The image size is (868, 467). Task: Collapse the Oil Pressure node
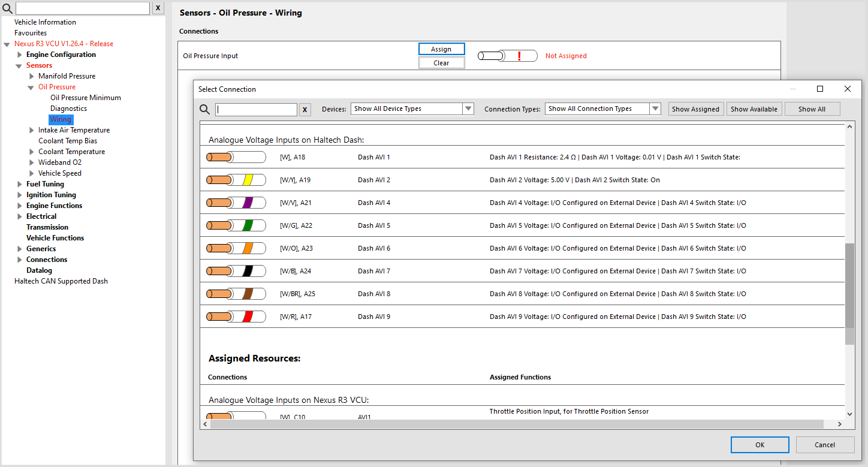point(31,88)
